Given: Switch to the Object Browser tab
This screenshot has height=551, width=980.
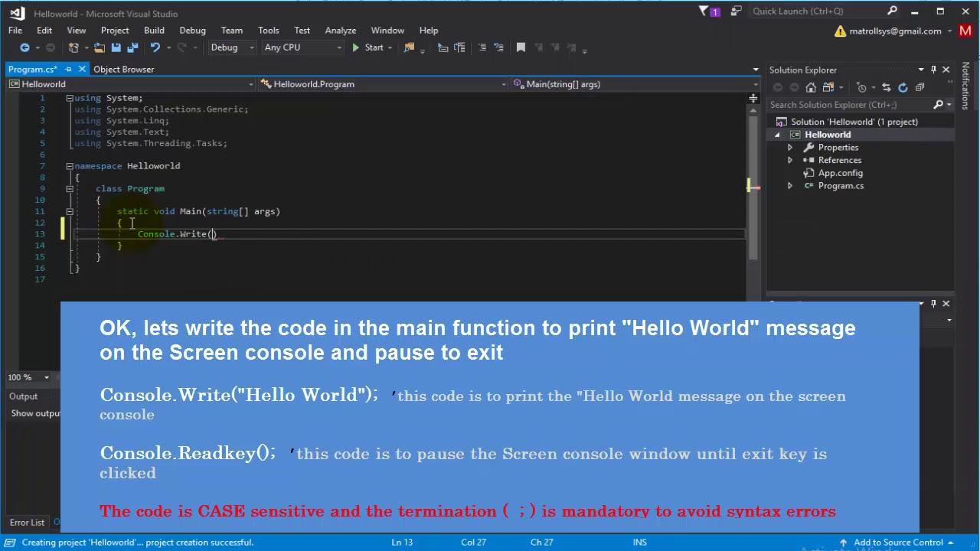Looking at the screenshot, I should point(123,69).
